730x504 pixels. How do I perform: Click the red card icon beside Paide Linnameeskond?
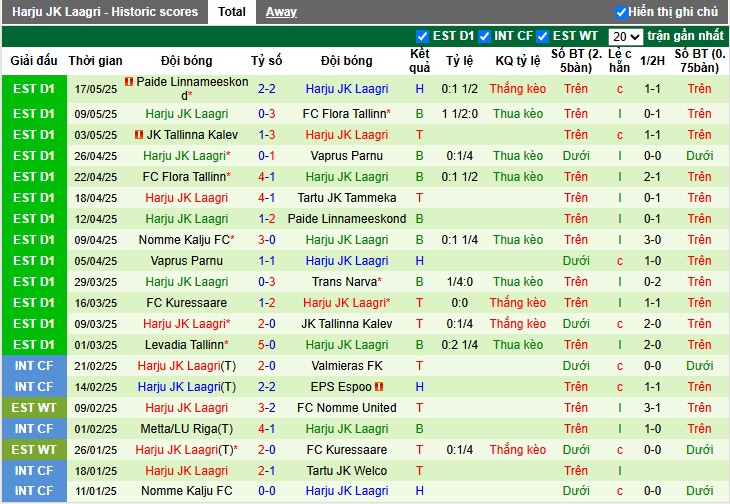(129, 82)
